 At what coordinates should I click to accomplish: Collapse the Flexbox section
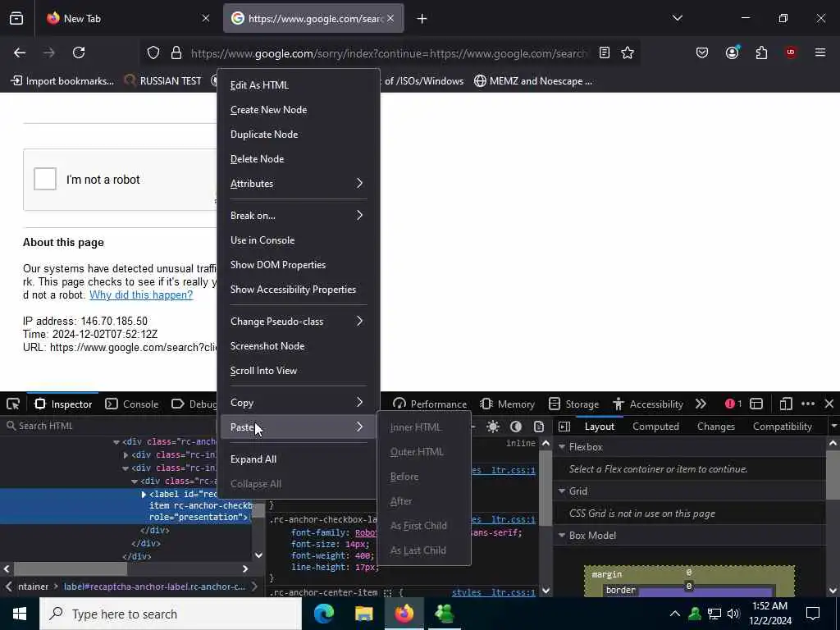[562, 447]
